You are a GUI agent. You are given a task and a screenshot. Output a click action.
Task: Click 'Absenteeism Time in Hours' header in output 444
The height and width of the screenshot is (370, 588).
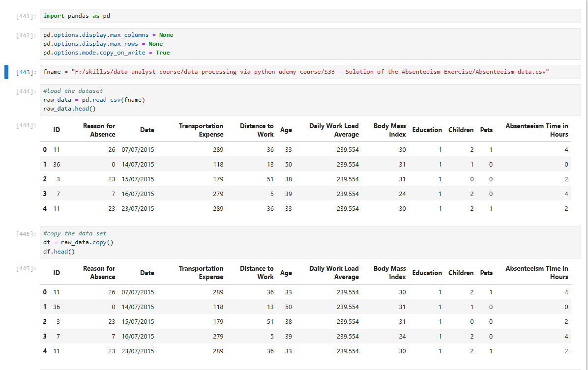point(537,130)
